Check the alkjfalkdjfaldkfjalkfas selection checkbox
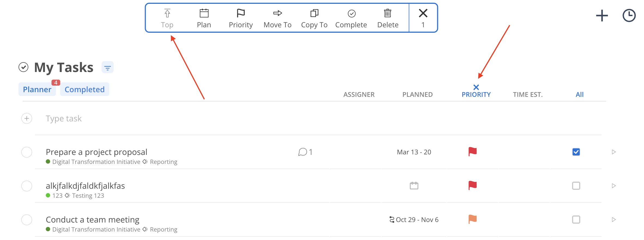 pyautogui.click(x=576, y=186)
